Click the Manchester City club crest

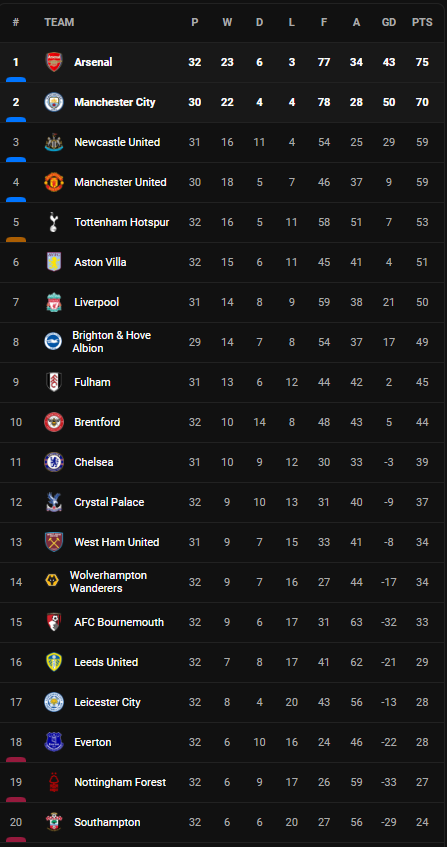(54, 102)
